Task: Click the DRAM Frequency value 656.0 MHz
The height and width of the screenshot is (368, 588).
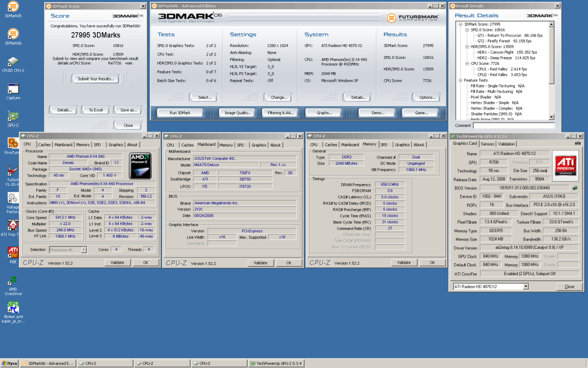Action: (x=390, y=184)
